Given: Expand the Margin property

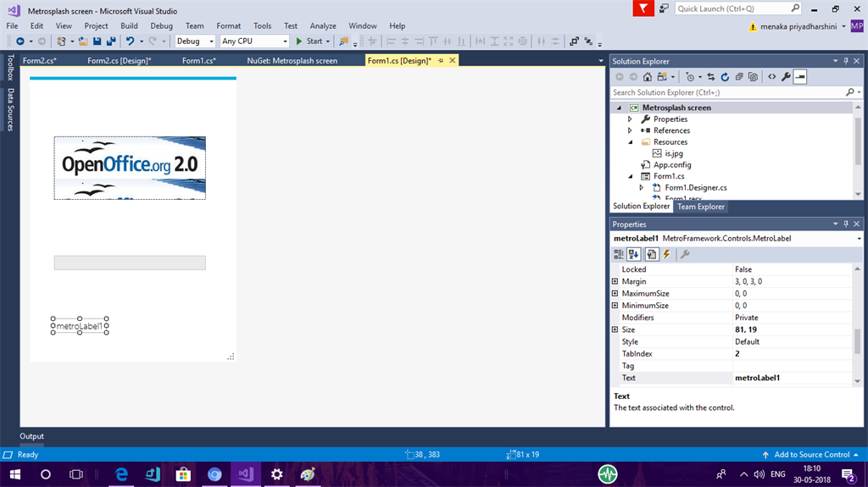Looking at the screenshot, I should point(615,281).
